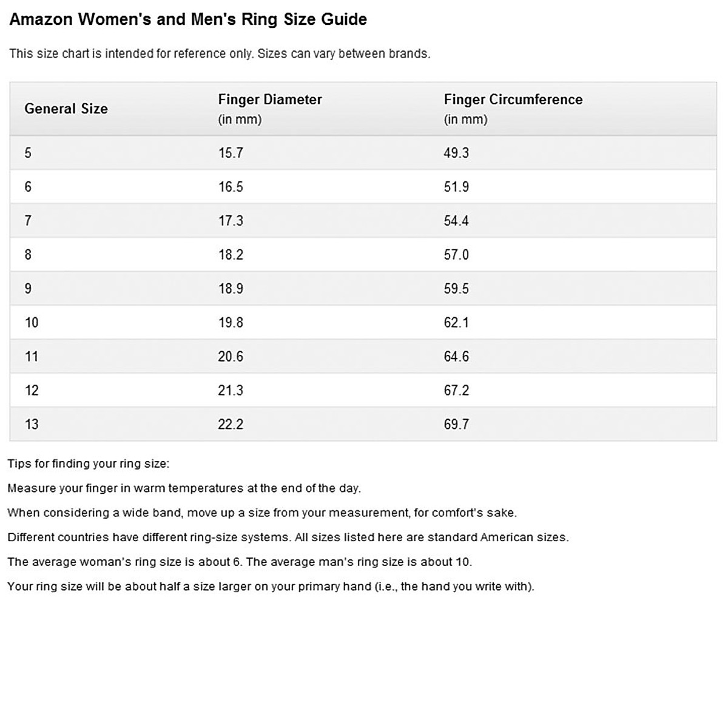This screenshot has height=728, width=728.
Task: Select the size 8 row label
Action: tap(28, 255)
